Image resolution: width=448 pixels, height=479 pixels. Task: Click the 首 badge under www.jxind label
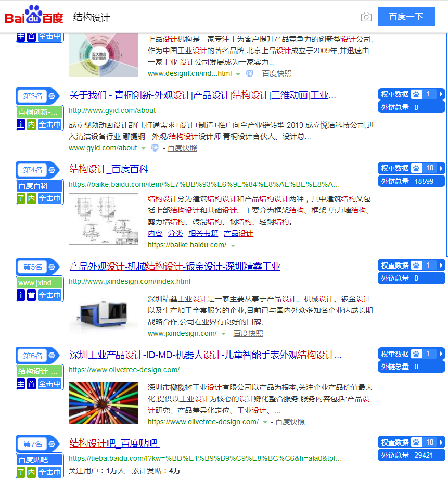click(x=31, y=295)
